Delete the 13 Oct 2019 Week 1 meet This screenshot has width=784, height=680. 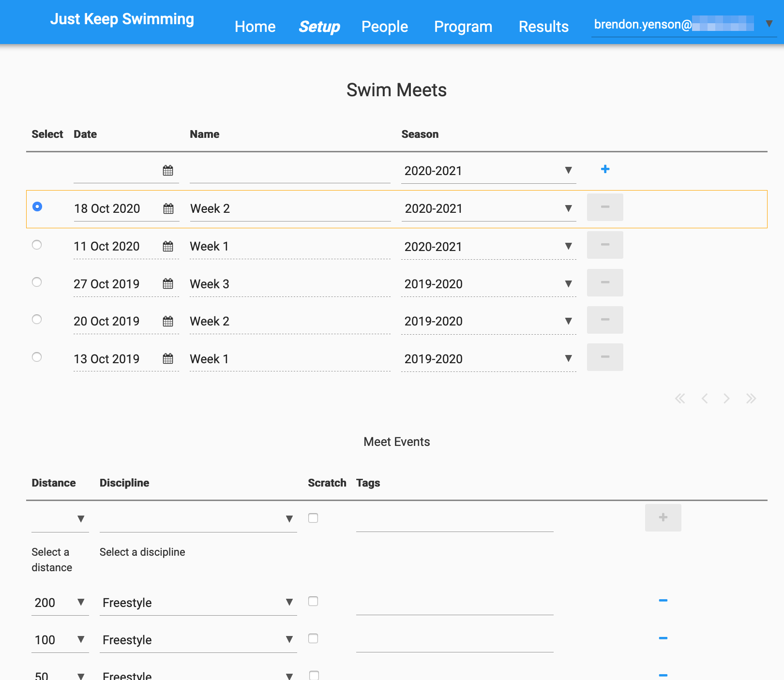[x=605, y=357]
